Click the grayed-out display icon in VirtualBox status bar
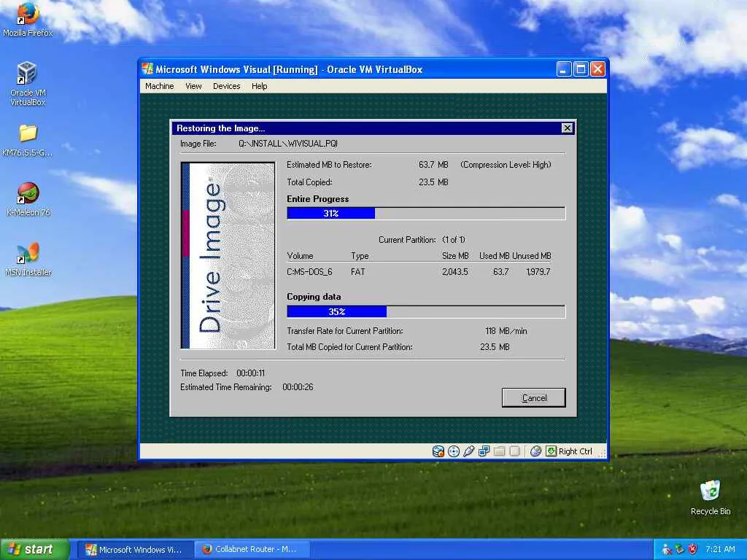747x560 pixels. (x=514, y=451)
